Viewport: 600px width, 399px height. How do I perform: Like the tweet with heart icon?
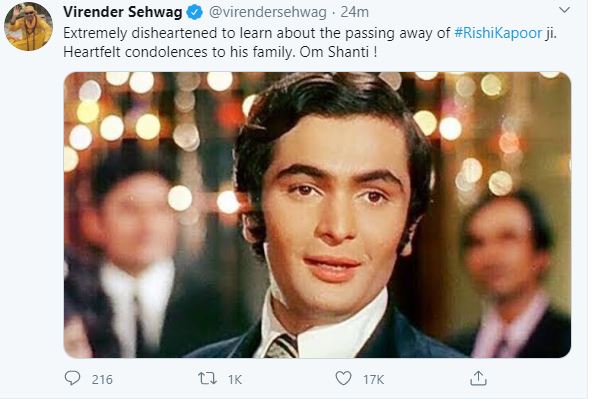click(343, 378)
